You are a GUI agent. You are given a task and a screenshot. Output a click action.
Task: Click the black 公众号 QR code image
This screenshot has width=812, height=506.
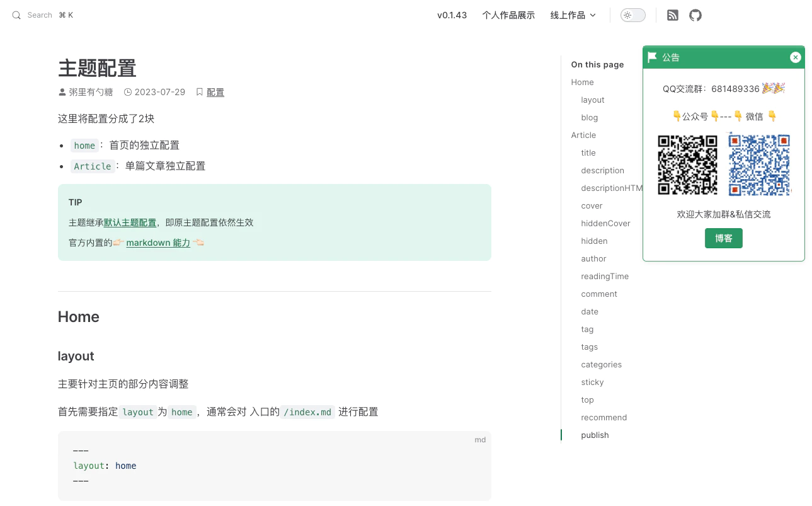click(687, 164)
